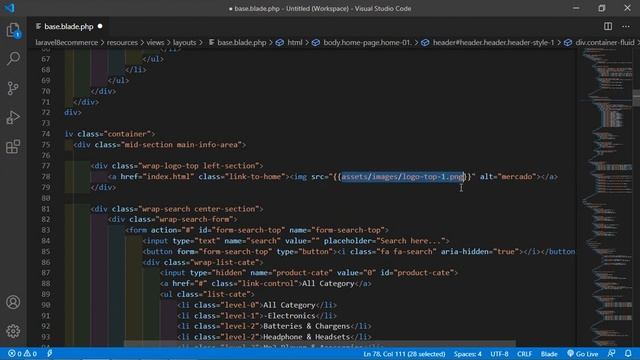Click id="product-cate" on line 87

(x=417, y=273)
